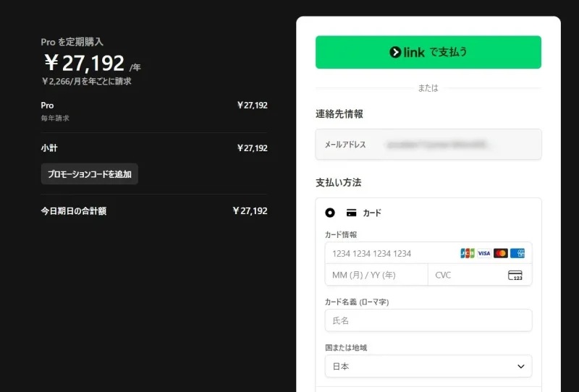Click the Pro を定期購入 title
579x392 pixels.
point(72,42)
